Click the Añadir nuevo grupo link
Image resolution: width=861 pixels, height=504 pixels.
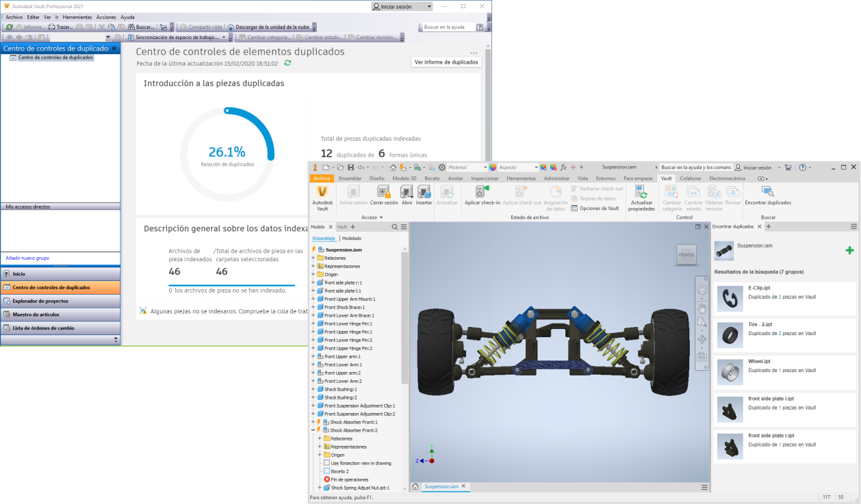click(27, 258)
